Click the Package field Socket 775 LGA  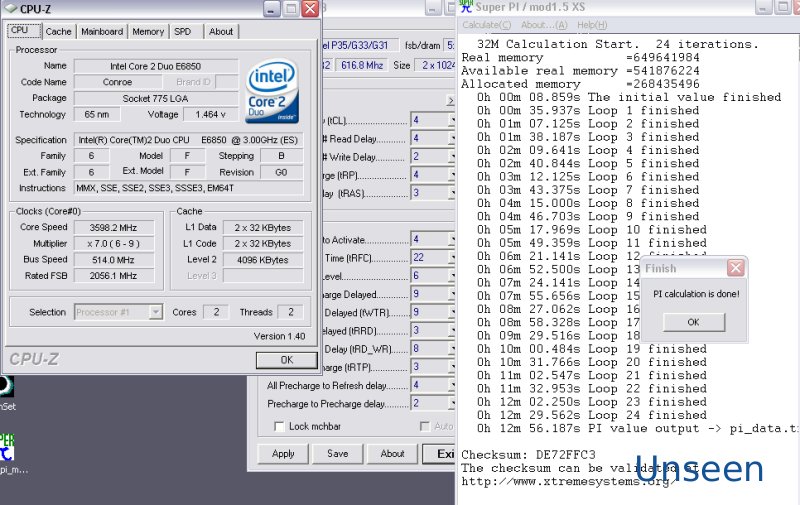[156, 98]
